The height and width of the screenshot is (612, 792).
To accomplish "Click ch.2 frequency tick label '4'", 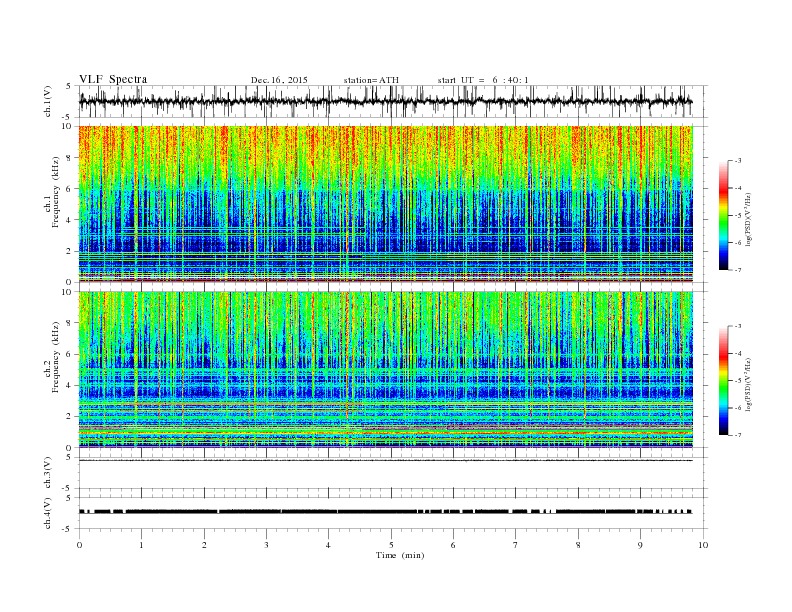I will click(70, 385).
